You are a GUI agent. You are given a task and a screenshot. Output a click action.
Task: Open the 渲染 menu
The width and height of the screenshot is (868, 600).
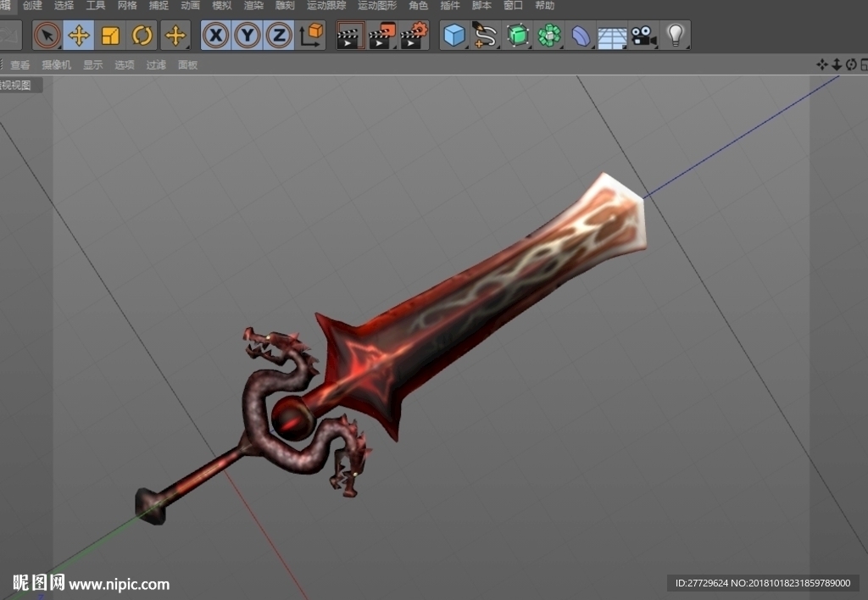(x=253, y=6)
